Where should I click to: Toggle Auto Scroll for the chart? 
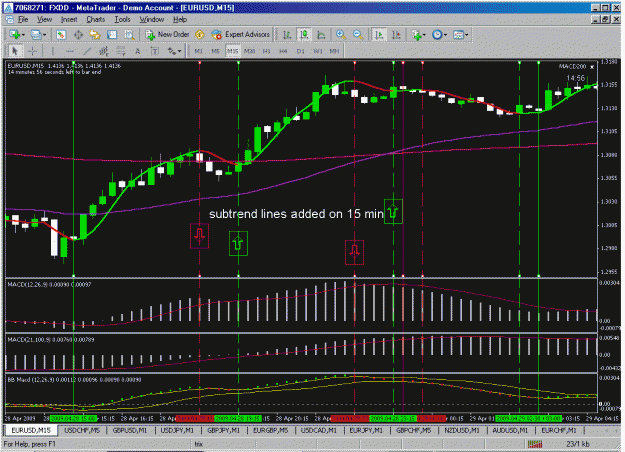coord(379,35)
